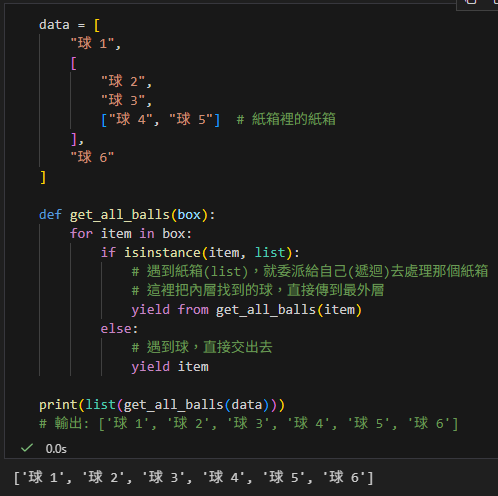Click the string "球 1" in data
This screenshot has height=496, width=498.
coord(93,44)
